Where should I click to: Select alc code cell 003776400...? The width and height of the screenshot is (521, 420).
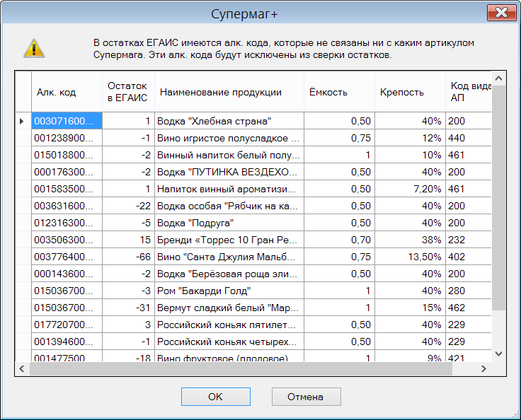tap(67, 257)
